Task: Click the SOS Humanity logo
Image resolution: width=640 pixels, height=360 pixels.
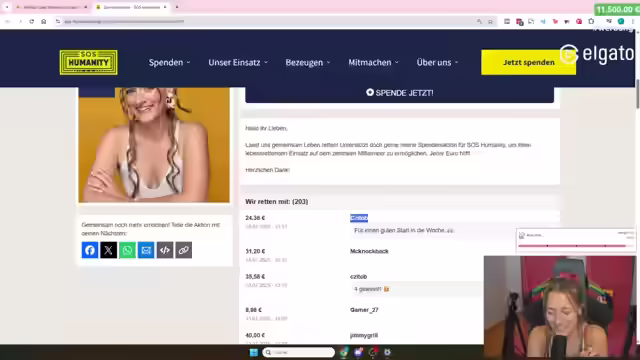Action: point(89,62)
